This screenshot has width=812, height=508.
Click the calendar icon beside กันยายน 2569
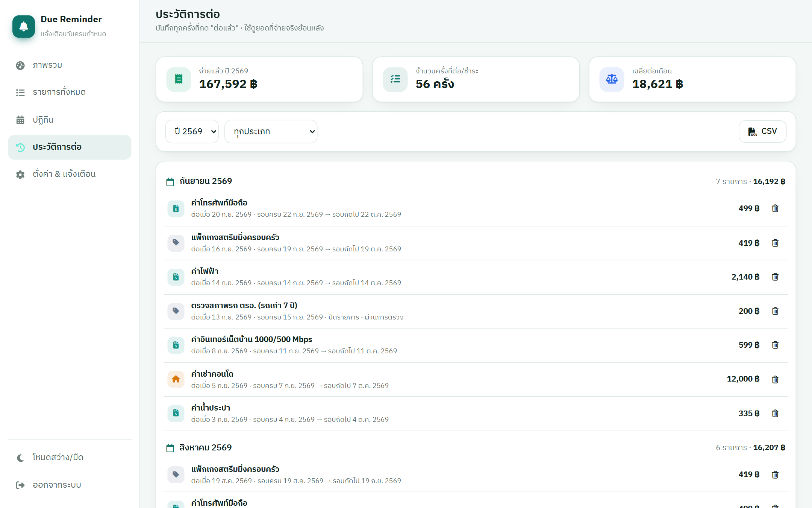170,182
